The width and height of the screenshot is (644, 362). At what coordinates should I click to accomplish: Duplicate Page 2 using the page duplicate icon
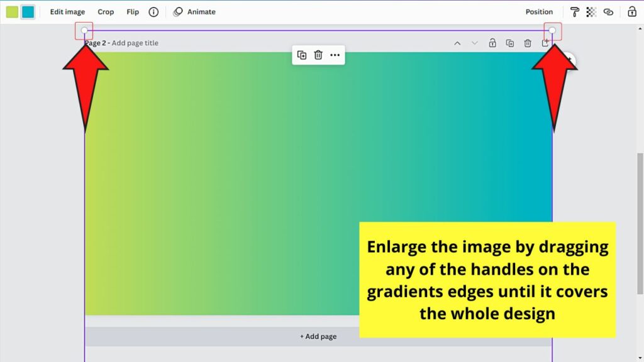[x=510, y=43]
